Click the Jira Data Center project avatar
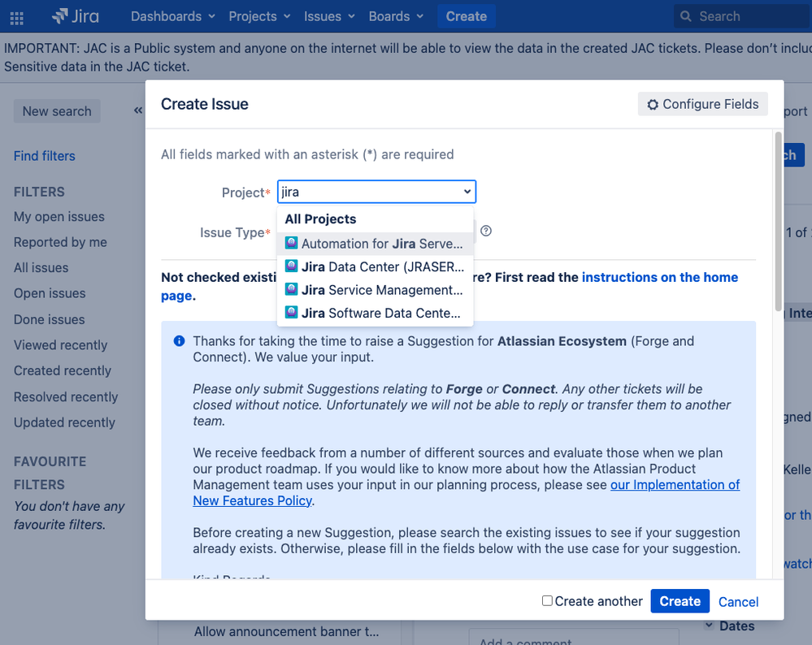 click(292, 266)
